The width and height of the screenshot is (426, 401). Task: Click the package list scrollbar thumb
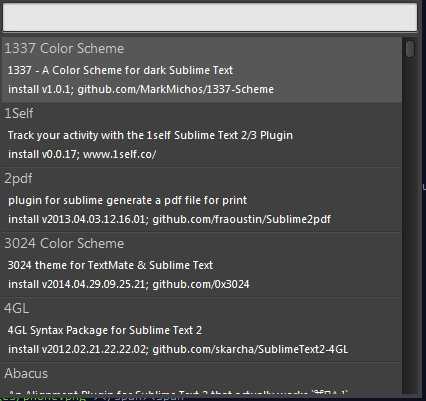pyautogui.click(x=410, y=49)
